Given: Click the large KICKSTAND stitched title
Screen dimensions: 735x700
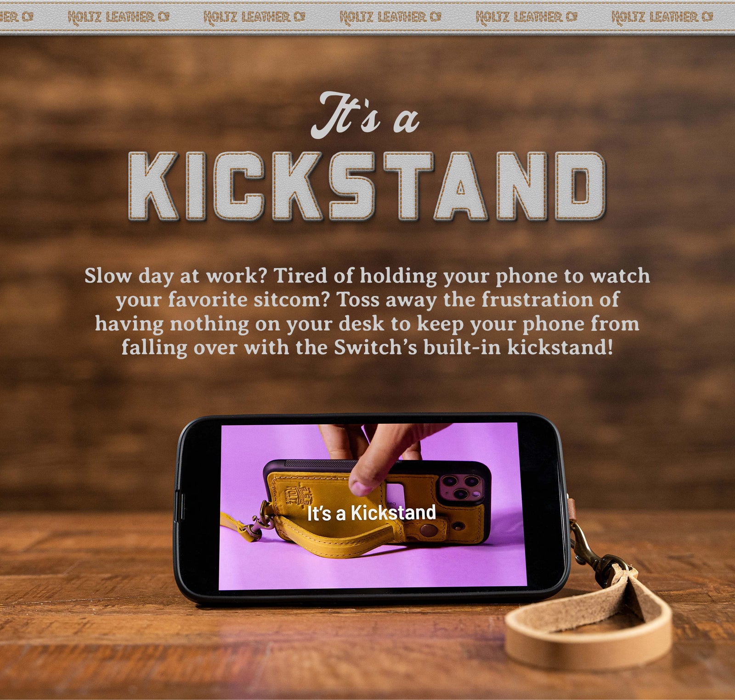Looking at the screenshot, I should [x=367, y=186].
